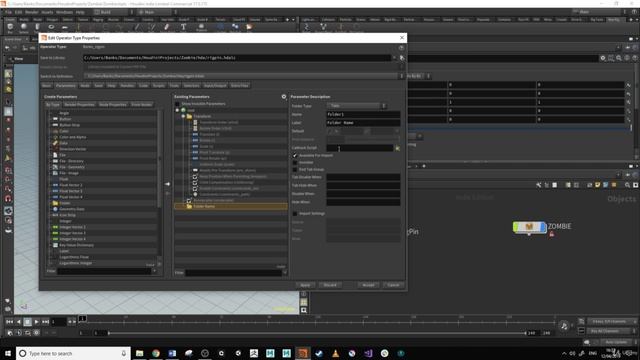Select the Folder Name row in Existing Parameters

(231, 207)
